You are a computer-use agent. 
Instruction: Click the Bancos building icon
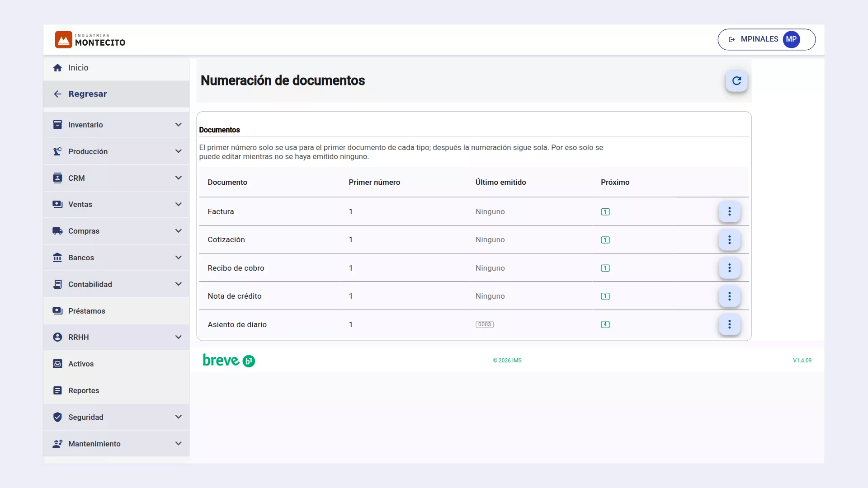pyautogui.click(x=57, y=258)
